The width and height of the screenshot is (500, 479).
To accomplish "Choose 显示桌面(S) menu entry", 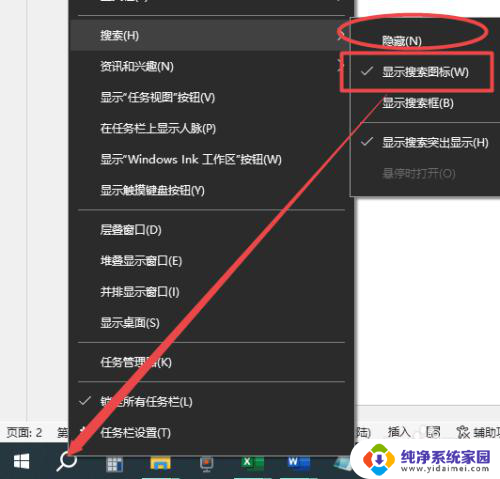I will click(211, 323).
